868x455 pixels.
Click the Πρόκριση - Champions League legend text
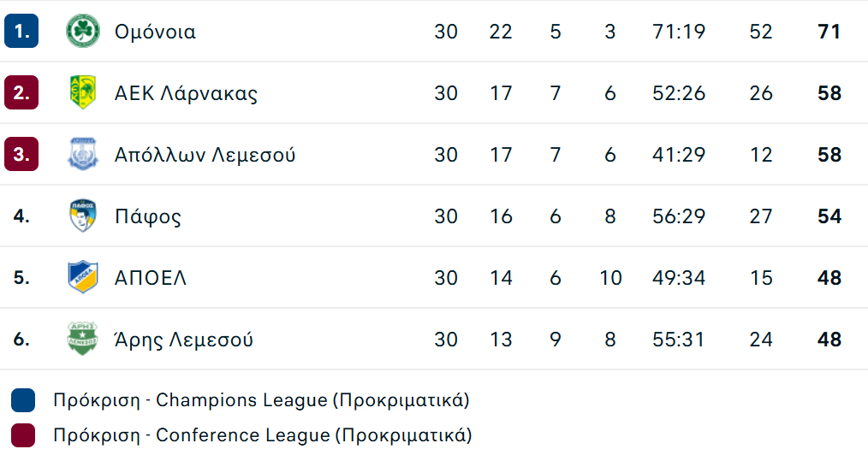[261, 400]
